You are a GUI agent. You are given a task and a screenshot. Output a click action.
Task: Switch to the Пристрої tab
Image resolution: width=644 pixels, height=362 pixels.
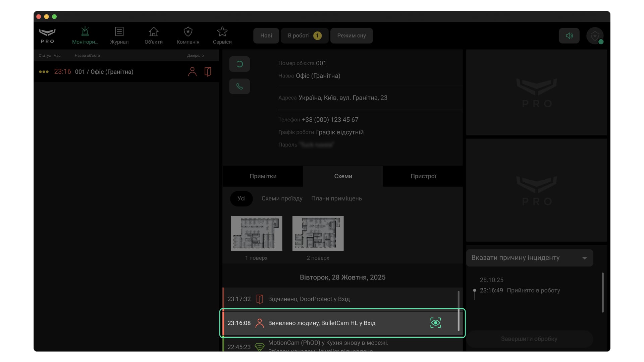click(423, 176)
